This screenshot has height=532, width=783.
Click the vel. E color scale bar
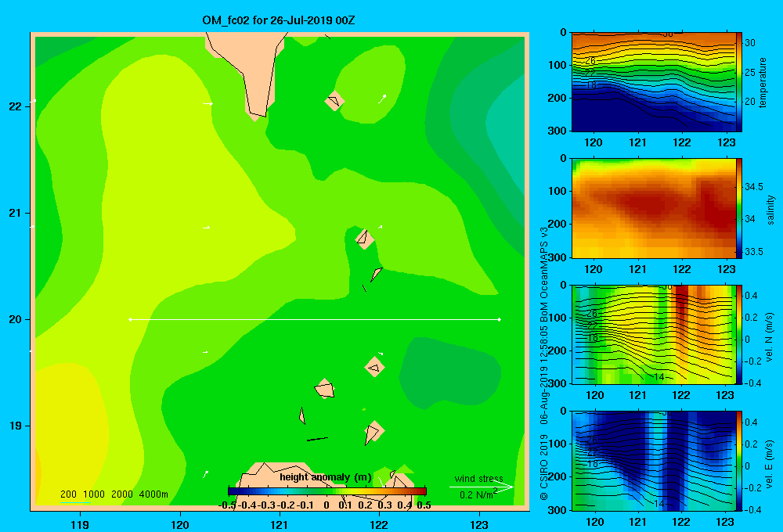pos(739,461)
